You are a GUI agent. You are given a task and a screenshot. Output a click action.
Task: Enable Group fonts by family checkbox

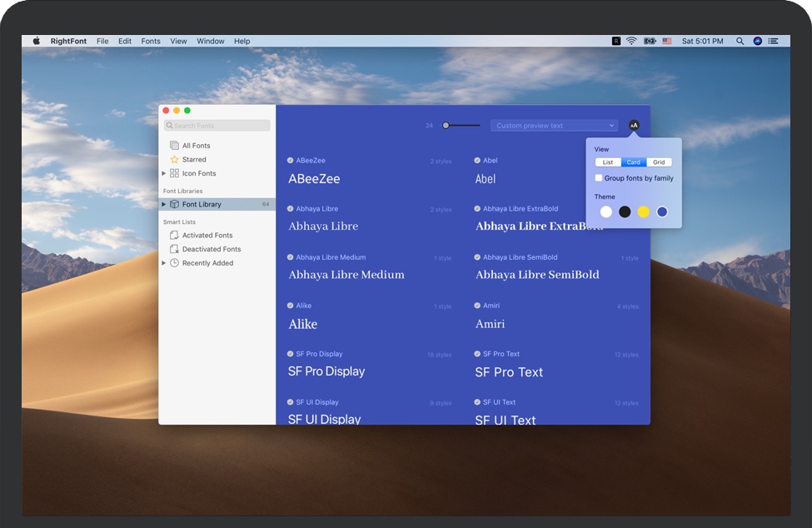pyautogui.click(x=599, y=178)
